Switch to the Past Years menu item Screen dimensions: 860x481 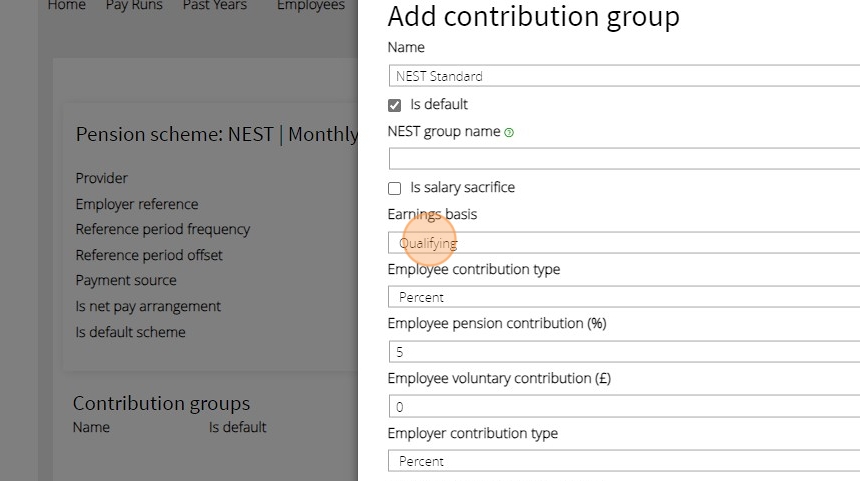214,6
